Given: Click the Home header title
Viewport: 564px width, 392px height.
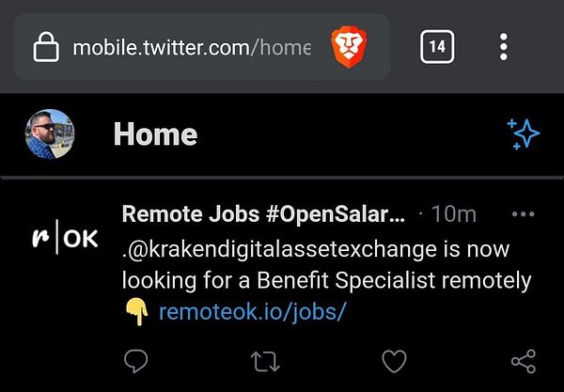Looking at the screenshot, I should [x=155, y=134].
